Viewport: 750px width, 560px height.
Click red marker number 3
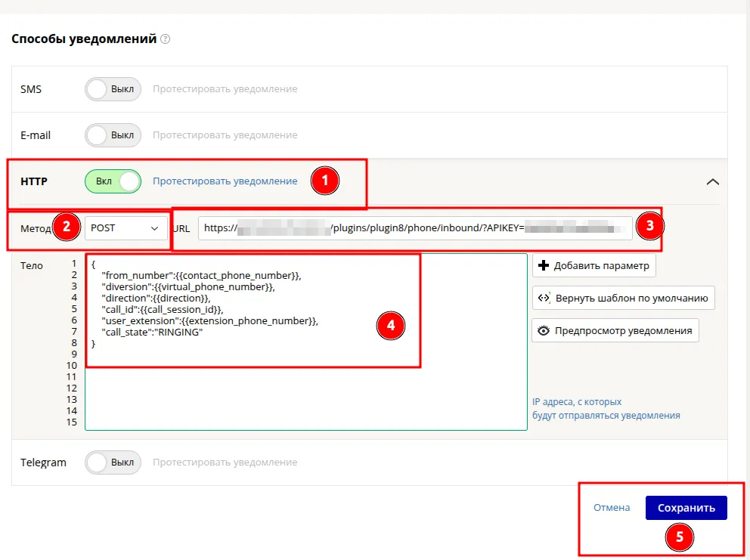[x=649, y=227]
